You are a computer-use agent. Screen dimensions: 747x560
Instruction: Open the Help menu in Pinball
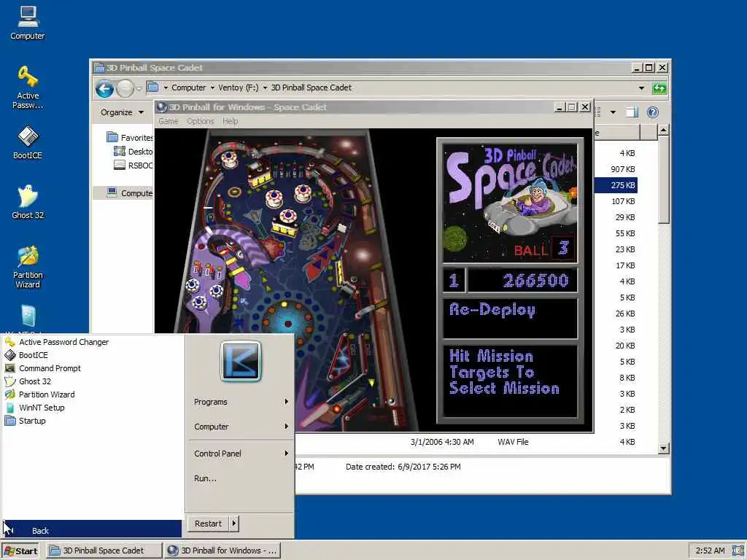click(230, 122)
